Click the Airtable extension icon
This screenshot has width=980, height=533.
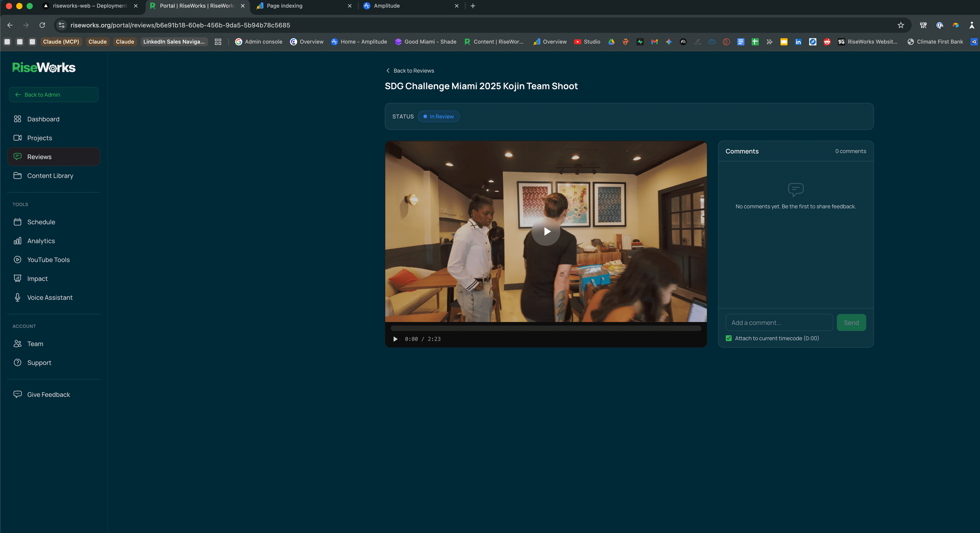tap(956, 25)
